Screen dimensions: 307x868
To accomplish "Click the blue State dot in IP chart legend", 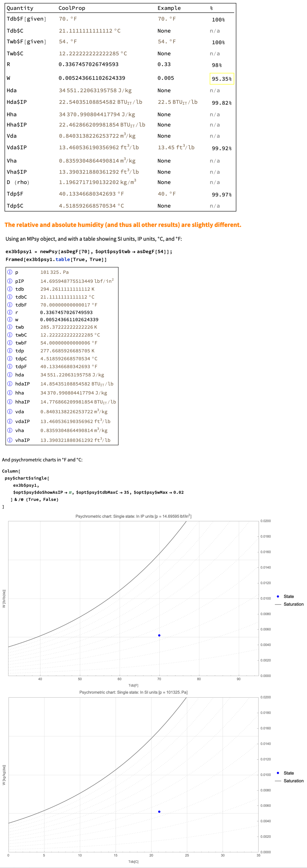I will pos(278,596).
